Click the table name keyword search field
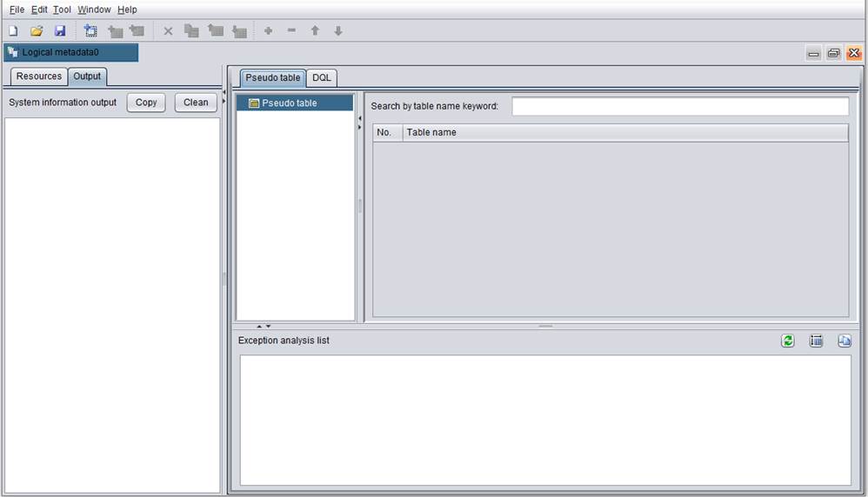868x497 pixels. [x=679, y=106]
